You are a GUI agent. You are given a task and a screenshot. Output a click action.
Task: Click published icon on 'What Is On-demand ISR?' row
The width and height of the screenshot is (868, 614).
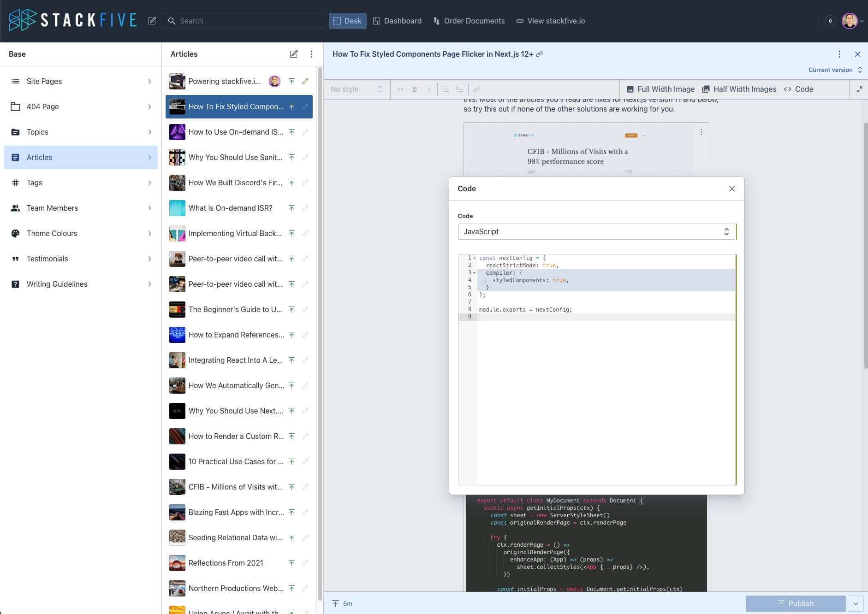291,208
